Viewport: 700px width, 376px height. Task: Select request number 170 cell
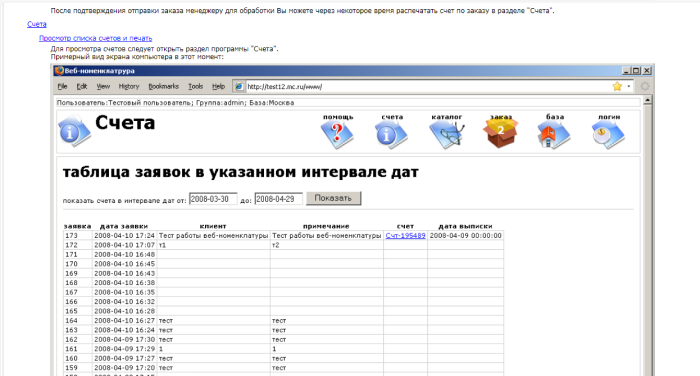[78, 264]
